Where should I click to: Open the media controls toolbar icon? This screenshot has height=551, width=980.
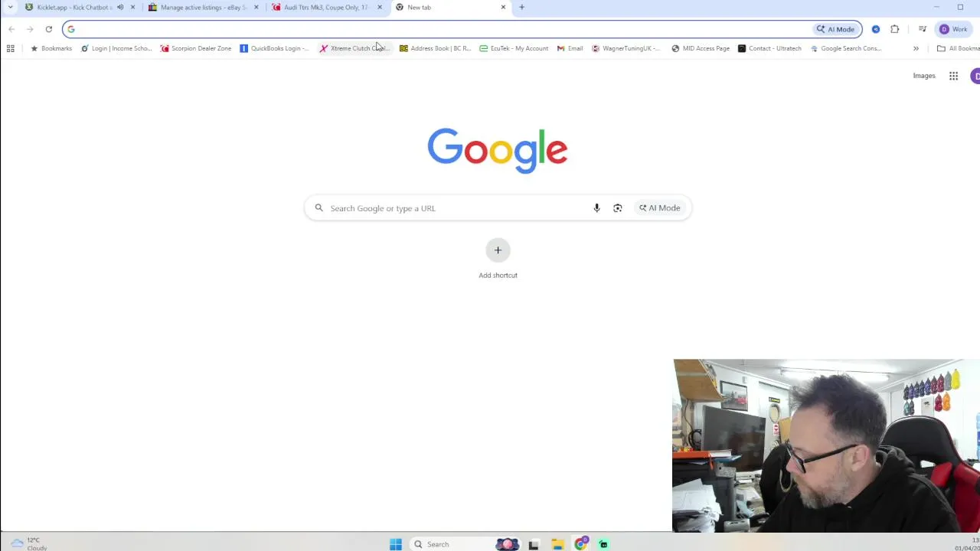tap(923, 29)
